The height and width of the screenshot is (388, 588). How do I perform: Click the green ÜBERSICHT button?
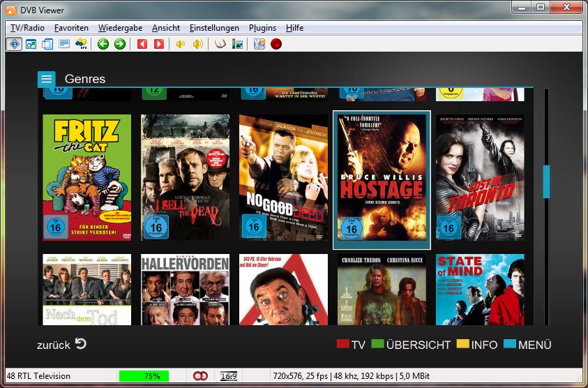(x=411, y=345)
